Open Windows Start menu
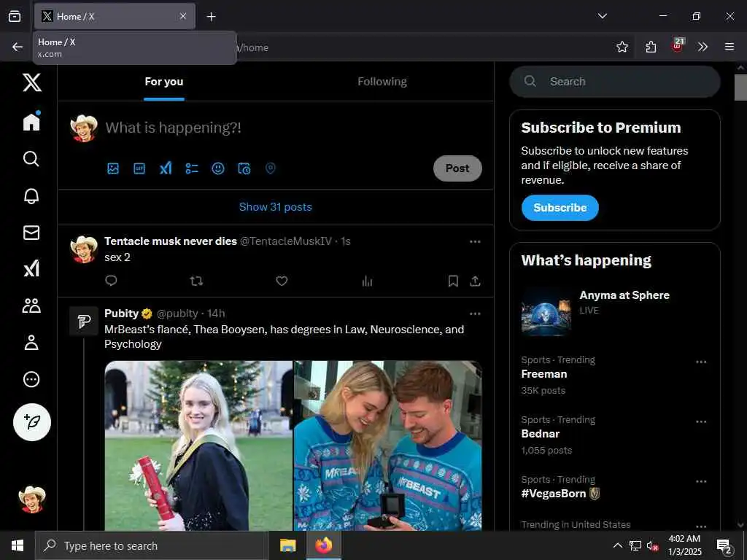Viewport: 747px width, 560px height. [x=18, y=545]
